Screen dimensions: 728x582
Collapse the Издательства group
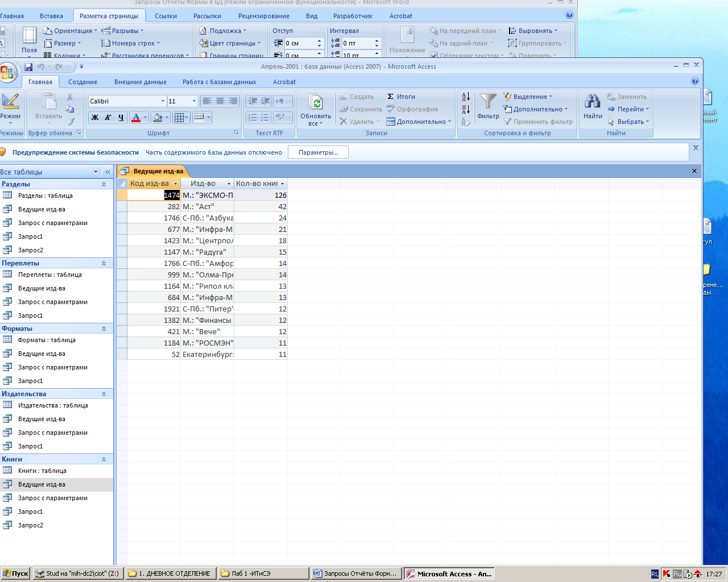(x=104, y=394)
